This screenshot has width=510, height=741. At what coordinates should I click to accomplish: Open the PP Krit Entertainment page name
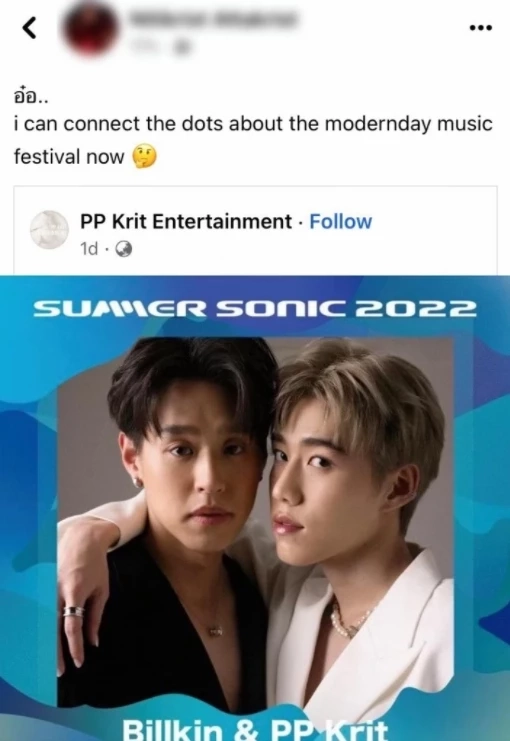[x=186, y=222]
